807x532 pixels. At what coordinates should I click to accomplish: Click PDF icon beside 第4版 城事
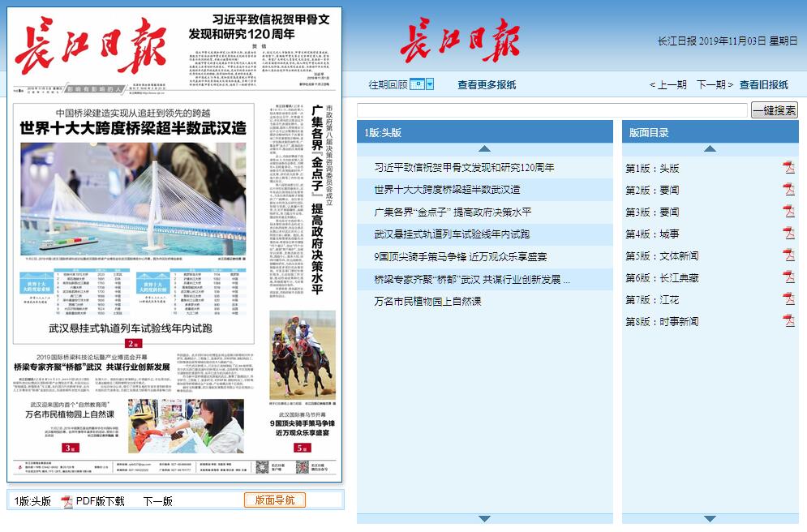tap(788, 234)
